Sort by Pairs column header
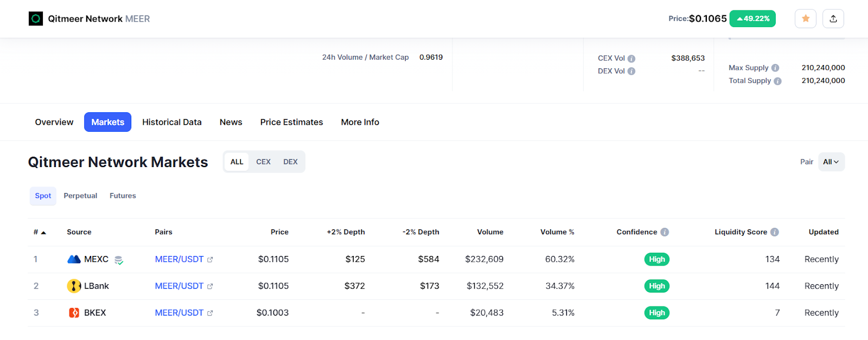 (163, 232)
